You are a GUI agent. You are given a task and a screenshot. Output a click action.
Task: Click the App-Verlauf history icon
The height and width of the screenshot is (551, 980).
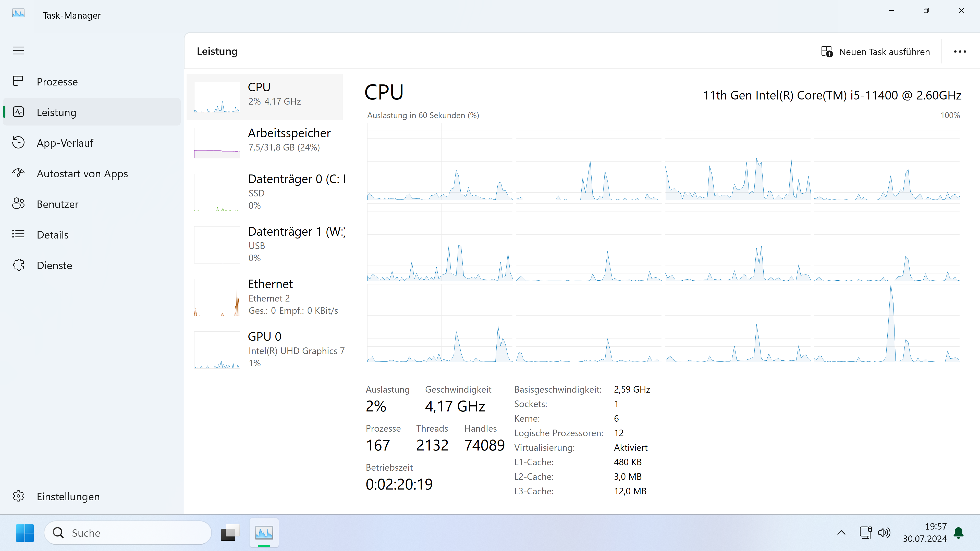(x=18, y=143)
